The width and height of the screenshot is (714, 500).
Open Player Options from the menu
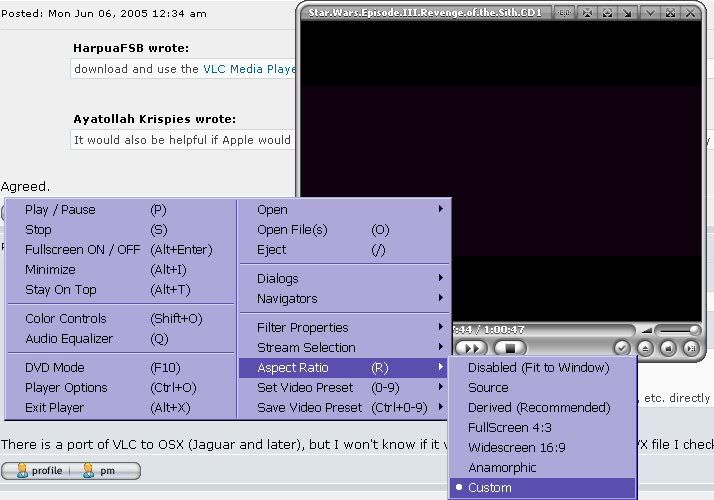click(121, 388)
